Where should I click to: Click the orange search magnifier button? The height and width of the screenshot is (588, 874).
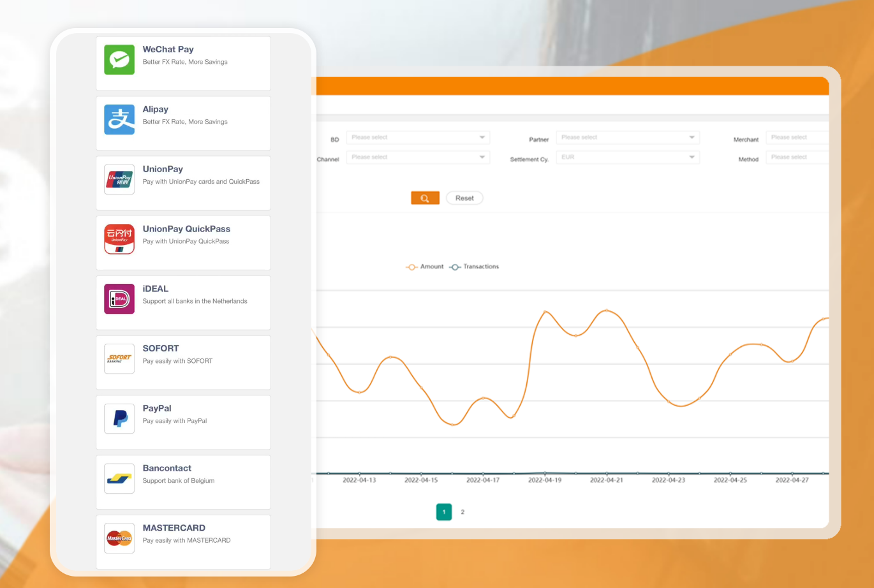click(425, 198)
